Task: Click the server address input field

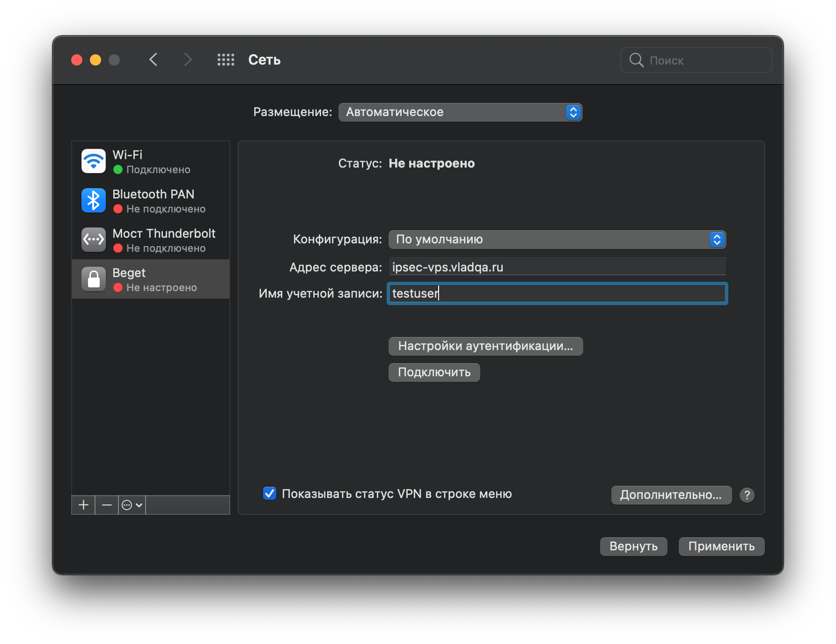Action: coord(557,267)
